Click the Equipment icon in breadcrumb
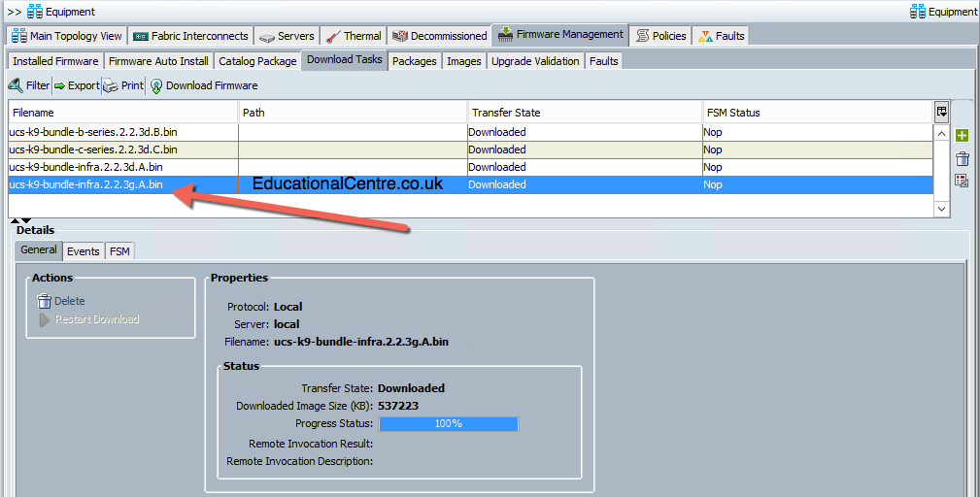This screenshot has height=497, width=980. [x=35, y=12]
